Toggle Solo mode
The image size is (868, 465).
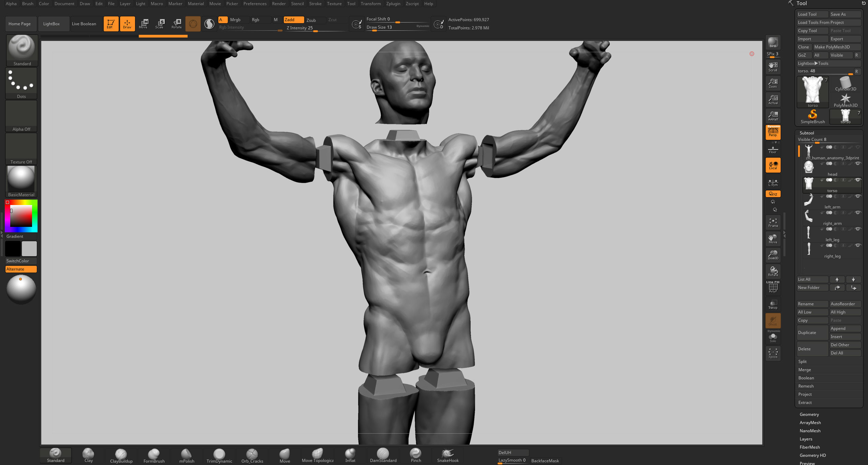(x=773, y=337)
